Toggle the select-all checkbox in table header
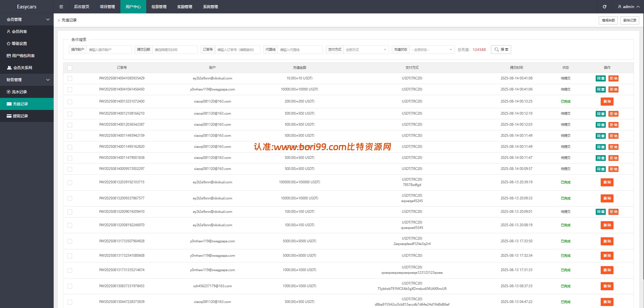 (x=70, y=68)
